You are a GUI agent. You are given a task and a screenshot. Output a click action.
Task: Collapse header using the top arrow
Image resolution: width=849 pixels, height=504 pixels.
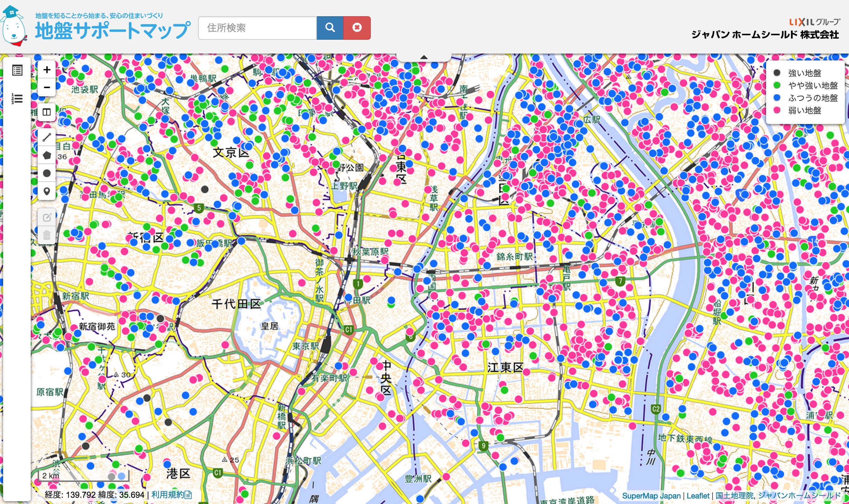point(424,57)
